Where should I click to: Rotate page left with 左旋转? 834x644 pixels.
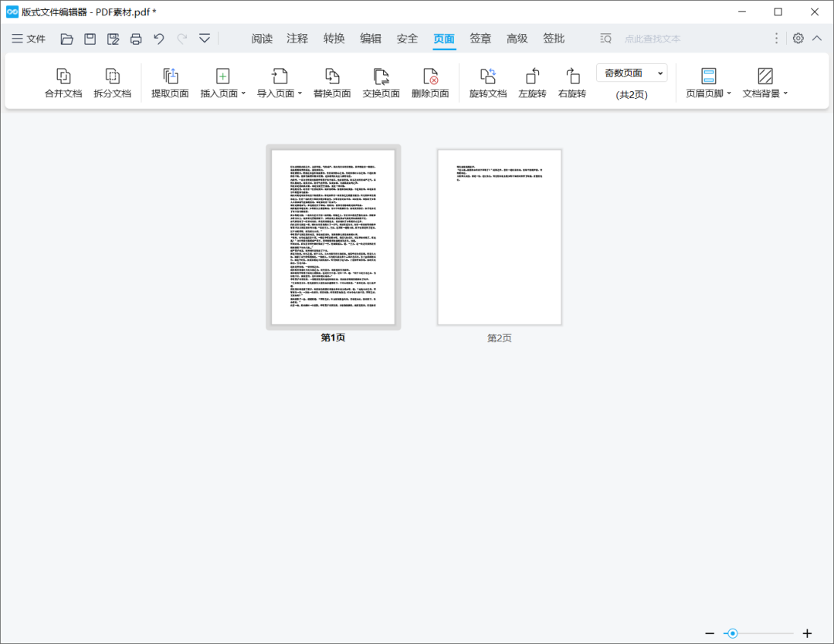[x=532, y=76]
